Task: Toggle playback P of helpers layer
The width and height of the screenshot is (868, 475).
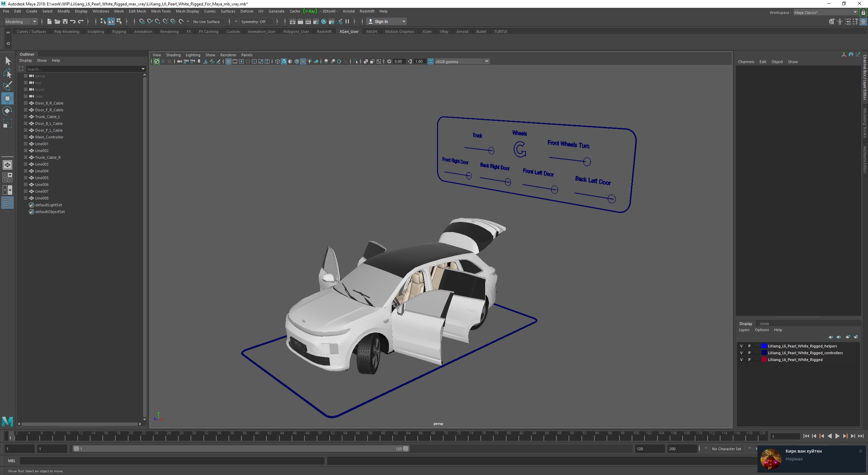Action: coord(749,346)
